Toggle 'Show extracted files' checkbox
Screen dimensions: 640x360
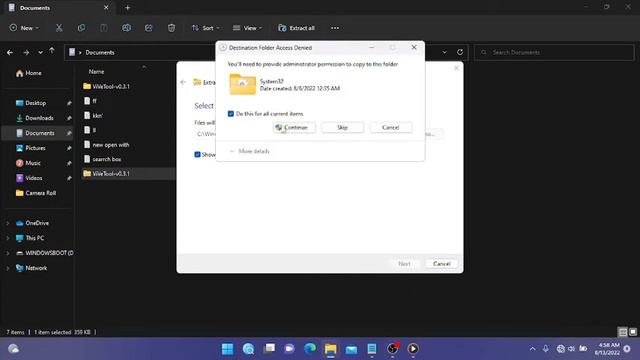(x=197, y=154)
